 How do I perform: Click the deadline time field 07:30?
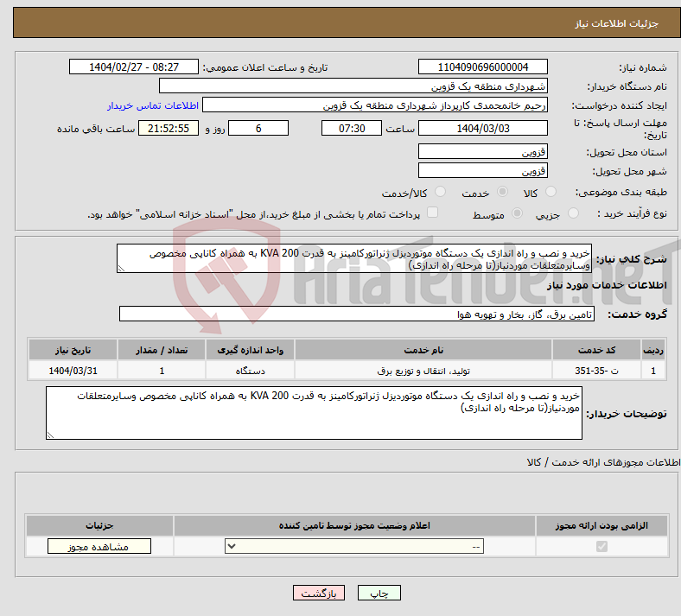352,128
